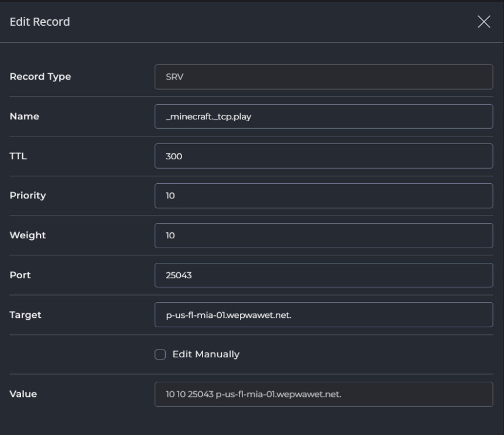Click the TTL label

19,156
